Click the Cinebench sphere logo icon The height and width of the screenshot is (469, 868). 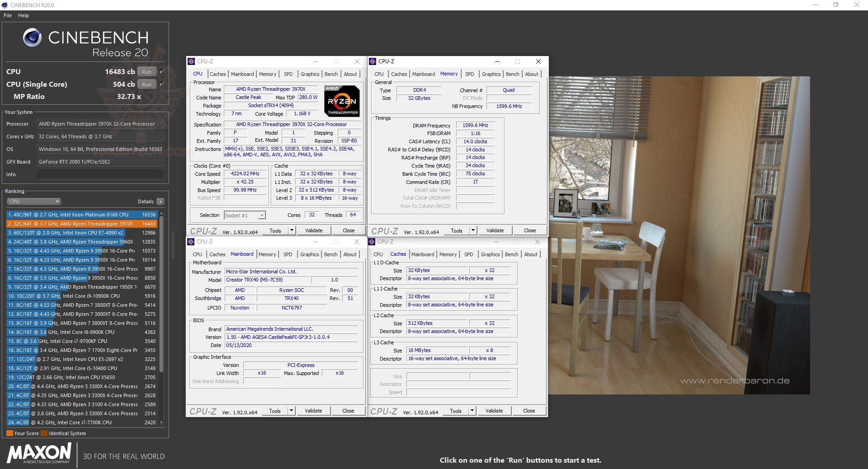click(33, 38)
